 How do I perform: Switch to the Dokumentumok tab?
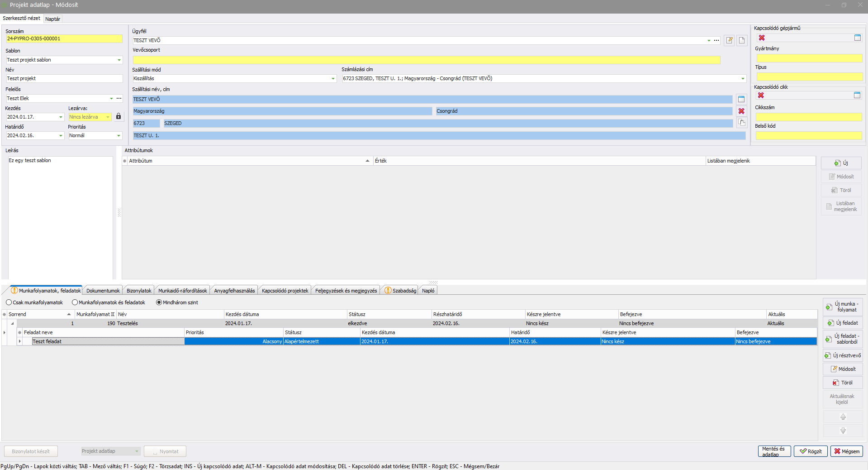click(x=103, y=291)
